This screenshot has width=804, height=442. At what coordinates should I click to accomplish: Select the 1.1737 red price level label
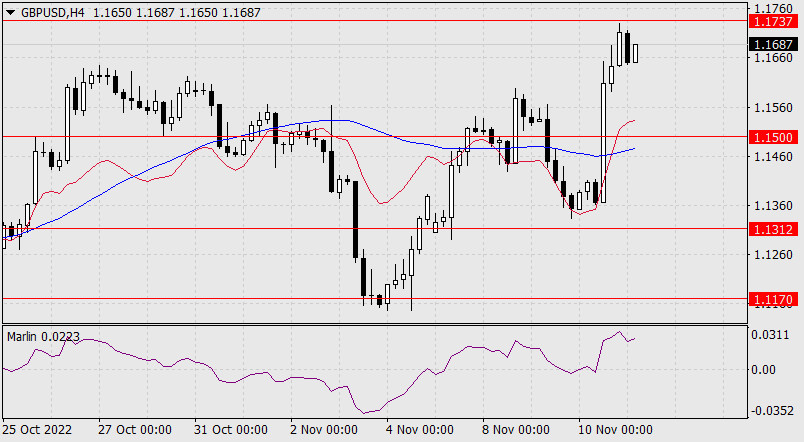tap(773, 21)
